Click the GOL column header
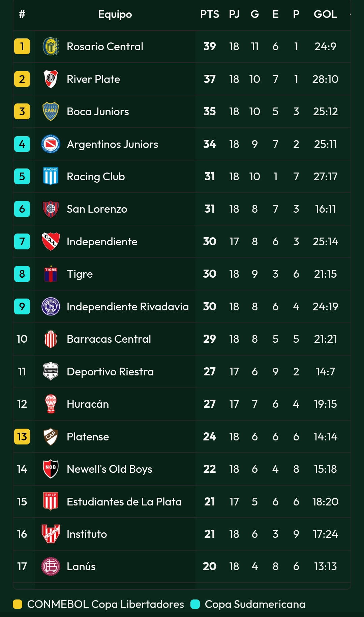Viewport: 364px width, 617px height. [x=325, y=14]
